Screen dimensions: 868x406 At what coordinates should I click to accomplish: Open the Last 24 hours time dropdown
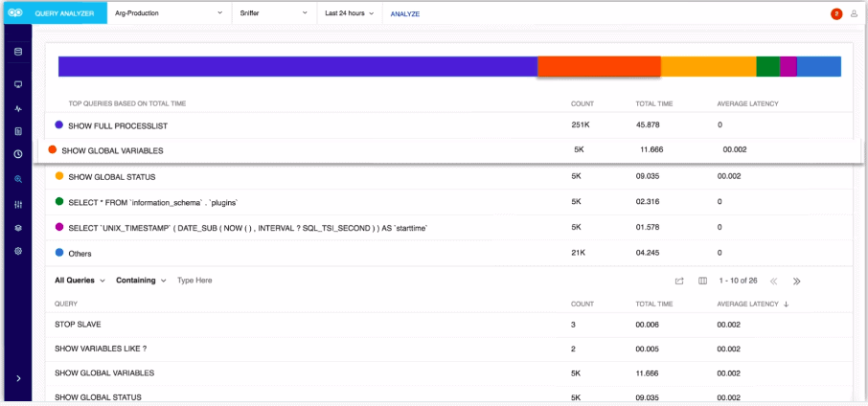350,13
